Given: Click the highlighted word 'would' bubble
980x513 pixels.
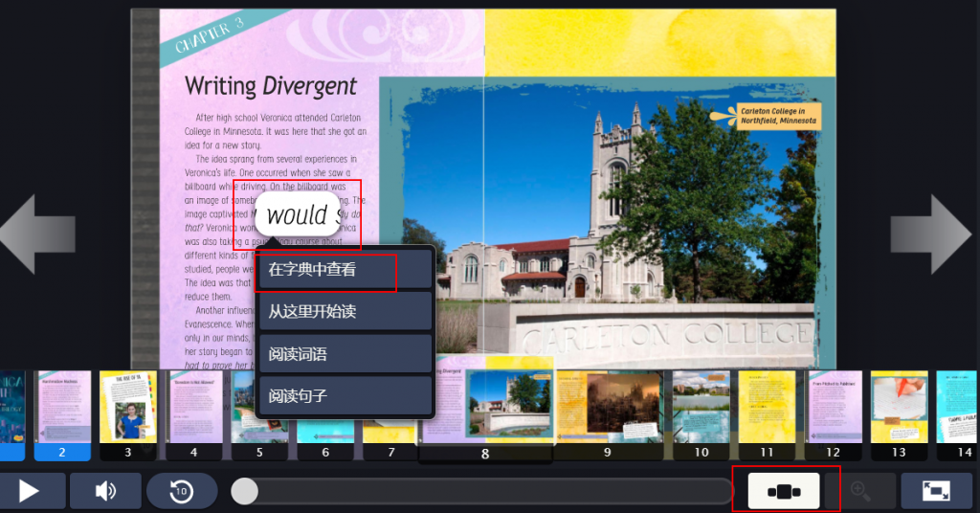Looking at the screenshot, I should coord(298,216).
